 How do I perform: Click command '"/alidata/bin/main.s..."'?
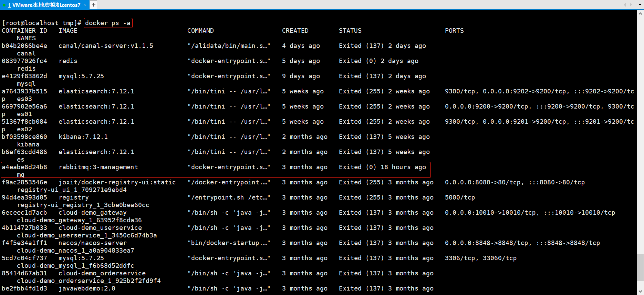[229, 46]
